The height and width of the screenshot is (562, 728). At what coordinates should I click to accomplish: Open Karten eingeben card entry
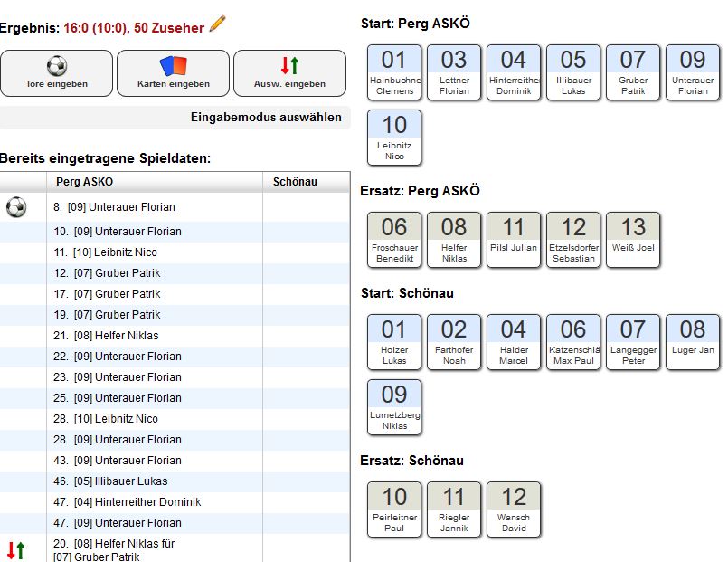tap(173, 73)
